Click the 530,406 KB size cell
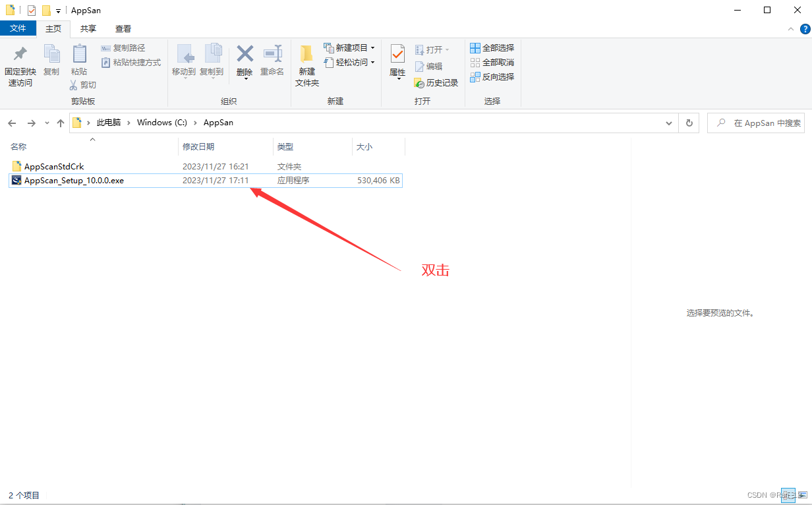Viewport: 812px width, 505px height. pos(378,181)
